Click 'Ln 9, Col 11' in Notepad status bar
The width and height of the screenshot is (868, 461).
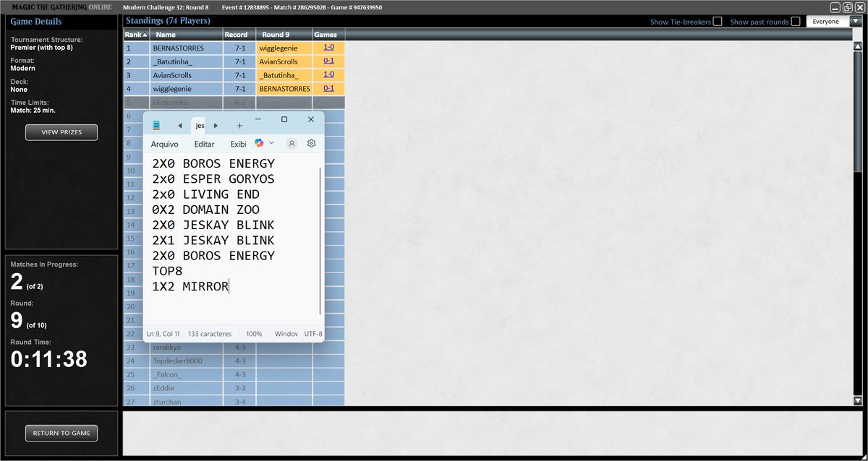[x=163, y=334]
